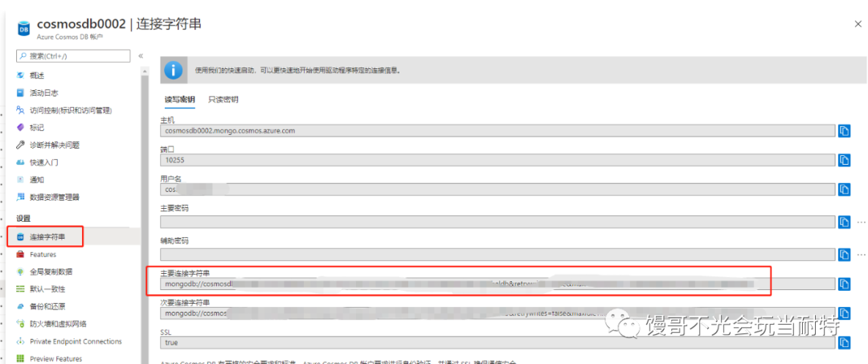Click the port (端口) field showing 10255
868x364 pixels.
coord(497,160)
